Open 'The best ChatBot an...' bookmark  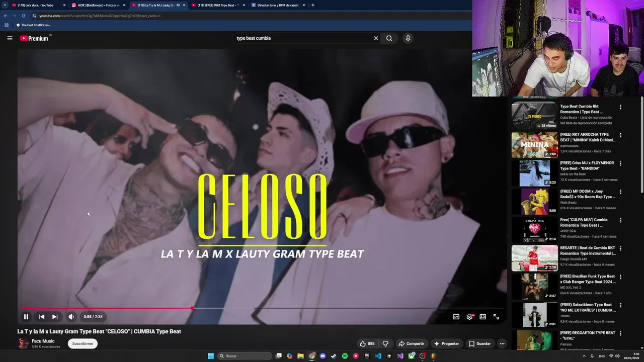point(34,25)
